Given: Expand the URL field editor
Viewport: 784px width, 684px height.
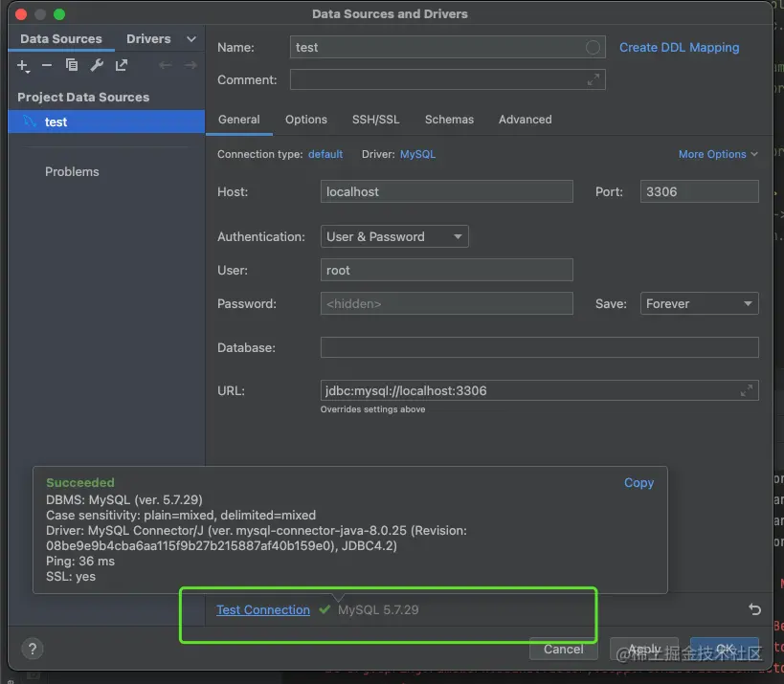Looking at the screenshot, I should (x=746, y=390).
